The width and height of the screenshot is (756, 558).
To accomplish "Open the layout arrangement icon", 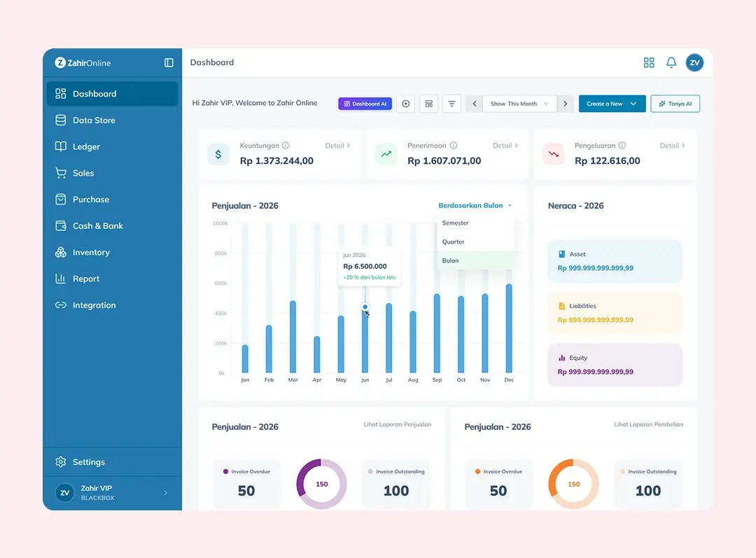I will [429, 104].
